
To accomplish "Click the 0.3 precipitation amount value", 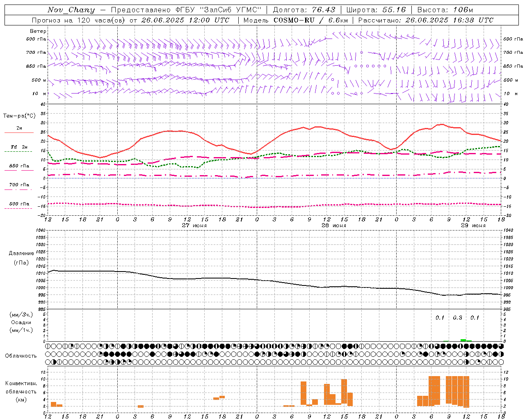I will coord(457,317).
